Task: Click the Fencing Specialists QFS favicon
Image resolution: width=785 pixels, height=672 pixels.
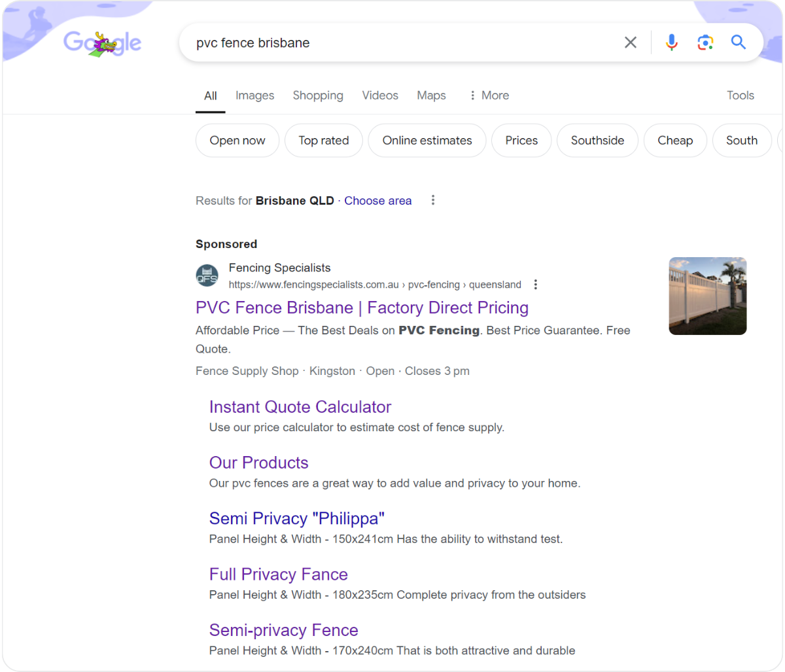Action: [x=207, y=275]
